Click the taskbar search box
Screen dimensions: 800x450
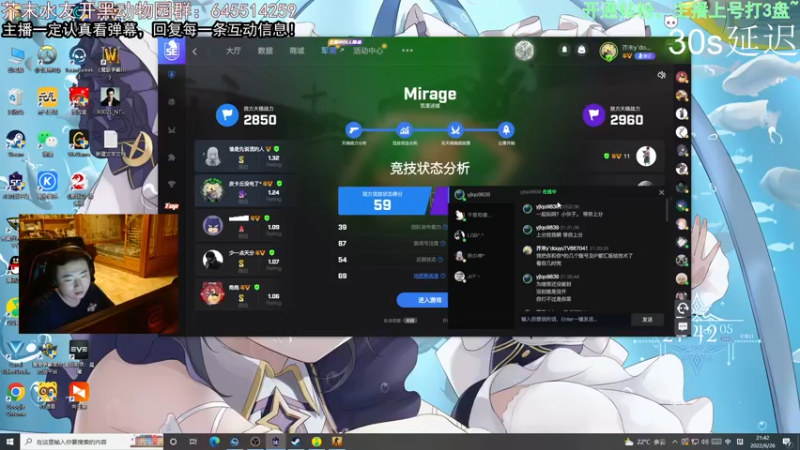[x=92, y=441]
